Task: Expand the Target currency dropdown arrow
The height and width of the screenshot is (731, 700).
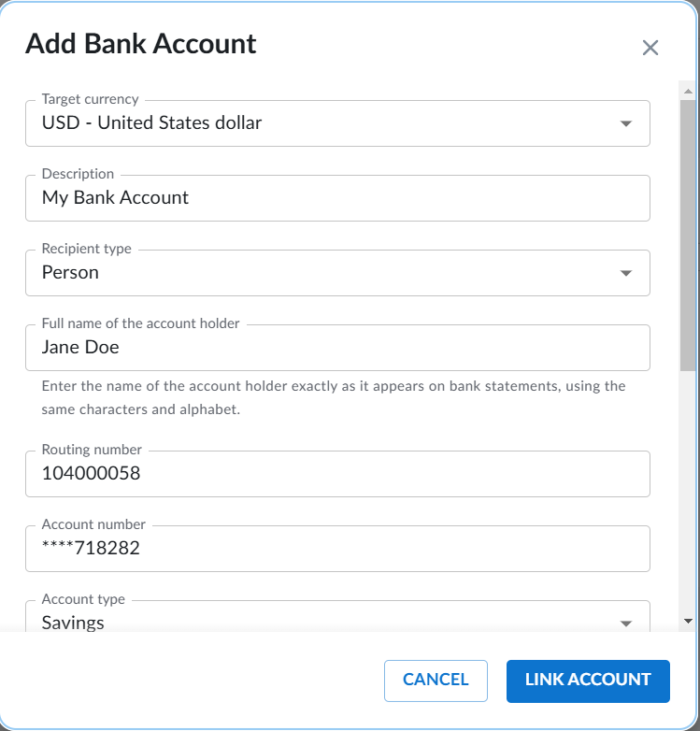Action: [626, 123]
